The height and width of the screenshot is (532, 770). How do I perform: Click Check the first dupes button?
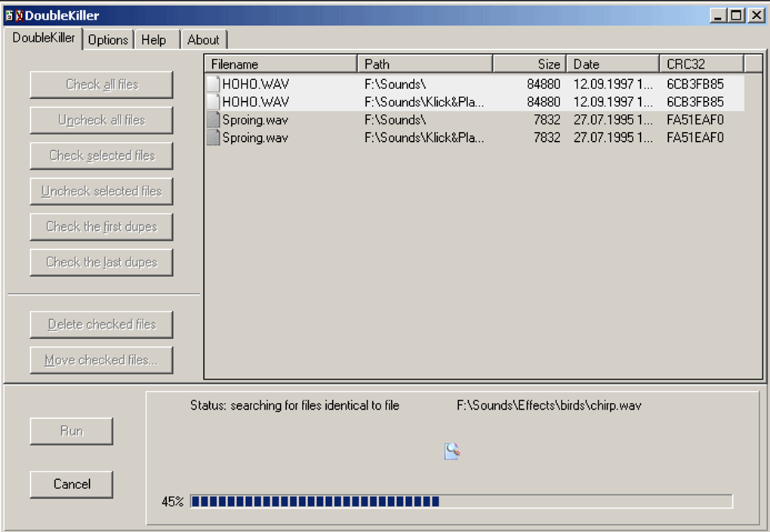pyautogui.click(x=102, y=226)
